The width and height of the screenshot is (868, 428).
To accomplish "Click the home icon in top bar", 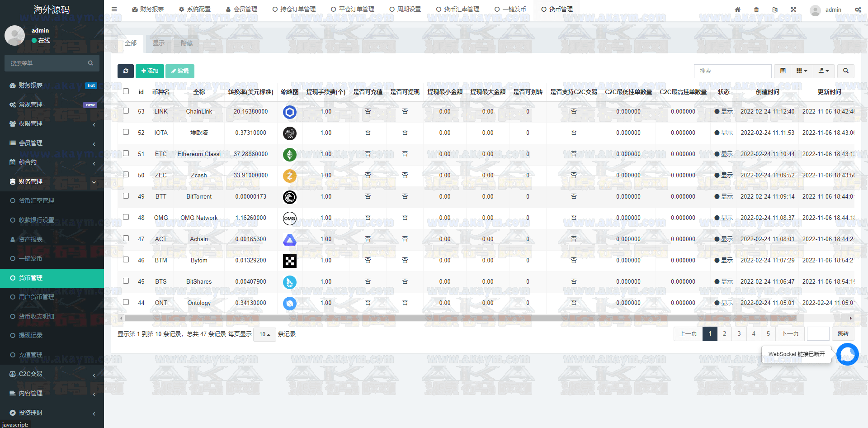I will coord(737,10).
